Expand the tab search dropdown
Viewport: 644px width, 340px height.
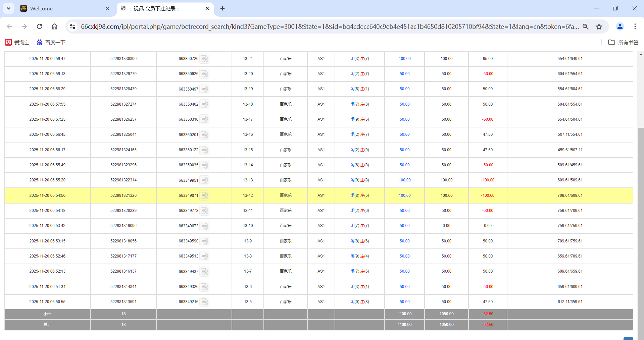(x=8, y=8)
